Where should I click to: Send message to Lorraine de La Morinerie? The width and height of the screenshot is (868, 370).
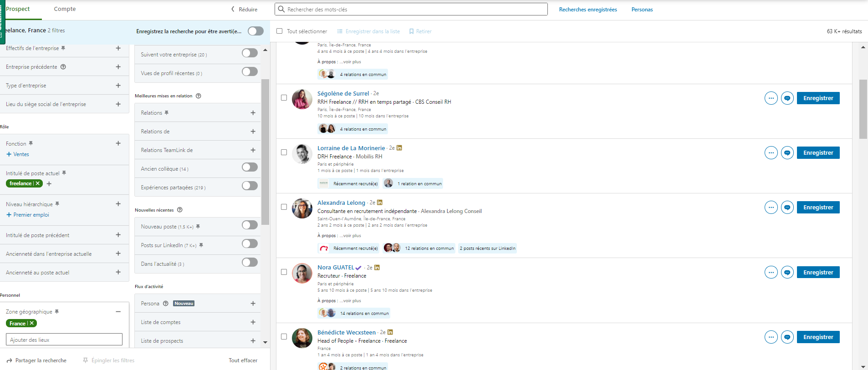(x=787, y=153)
